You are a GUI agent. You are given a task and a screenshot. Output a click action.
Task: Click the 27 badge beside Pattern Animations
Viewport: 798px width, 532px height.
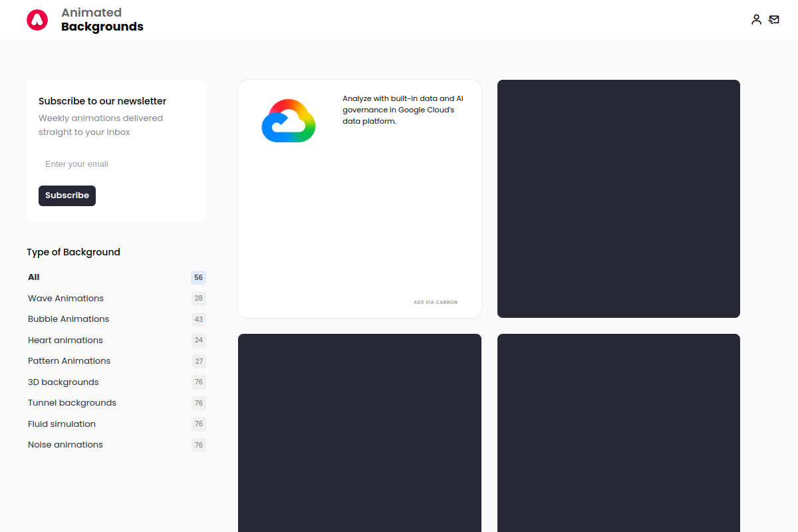(198, 361)
